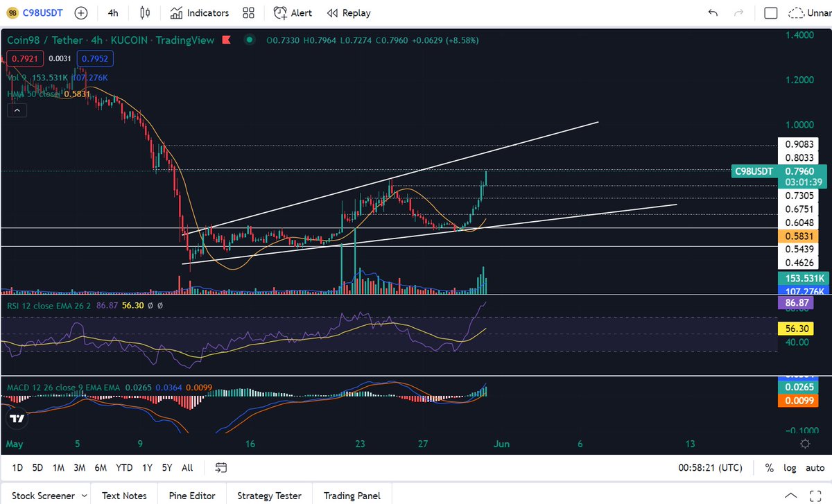Click the 0.6751 price level label

tap(799, 209)
